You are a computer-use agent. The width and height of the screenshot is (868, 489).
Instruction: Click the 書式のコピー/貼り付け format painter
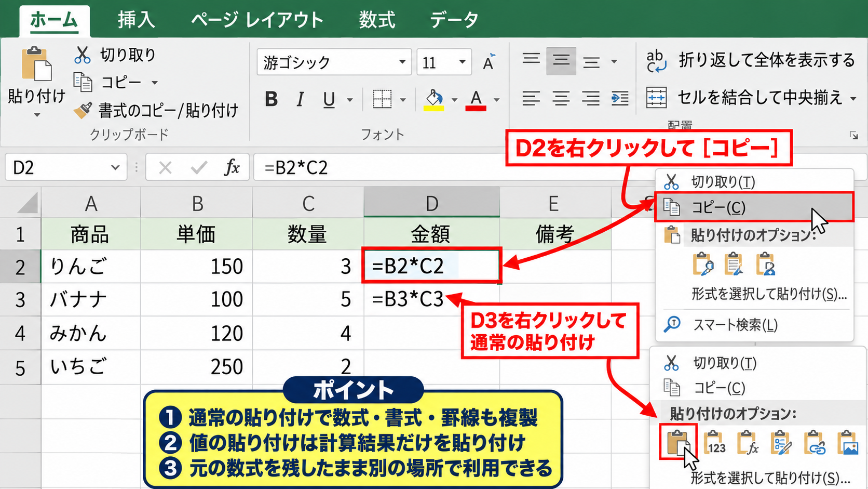(156, 110)
